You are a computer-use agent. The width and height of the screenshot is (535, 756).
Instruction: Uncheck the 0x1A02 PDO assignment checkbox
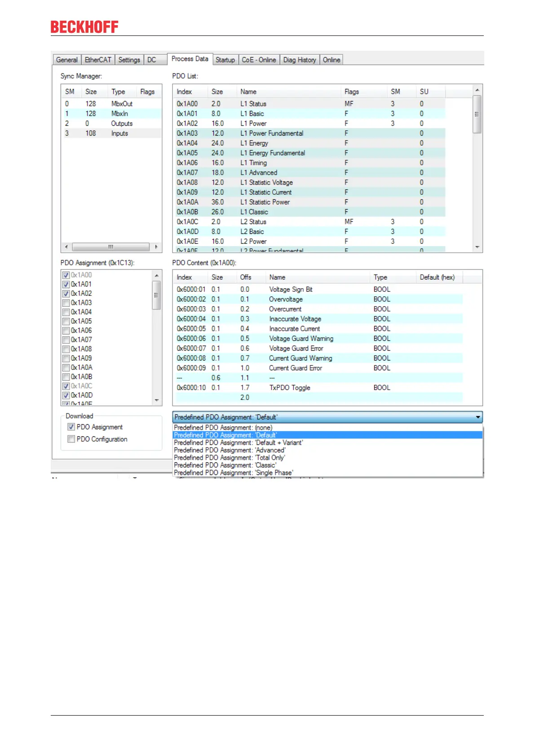(x=66, y=294)
